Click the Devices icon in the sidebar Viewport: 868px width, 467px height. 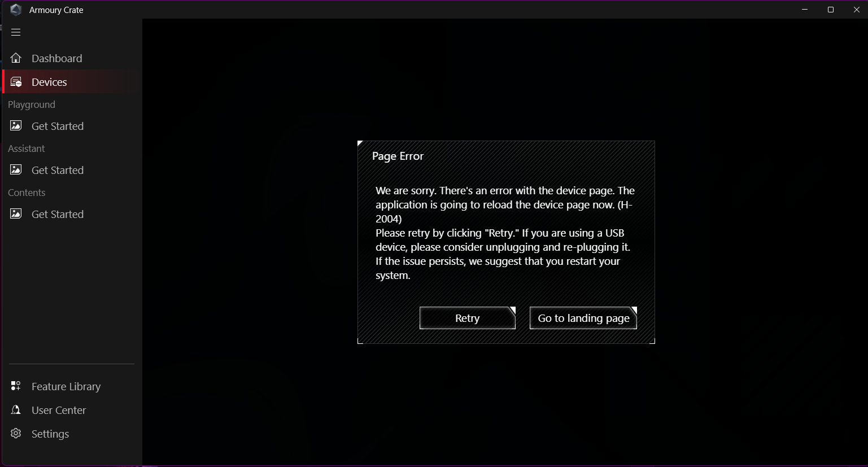[16, 82]
